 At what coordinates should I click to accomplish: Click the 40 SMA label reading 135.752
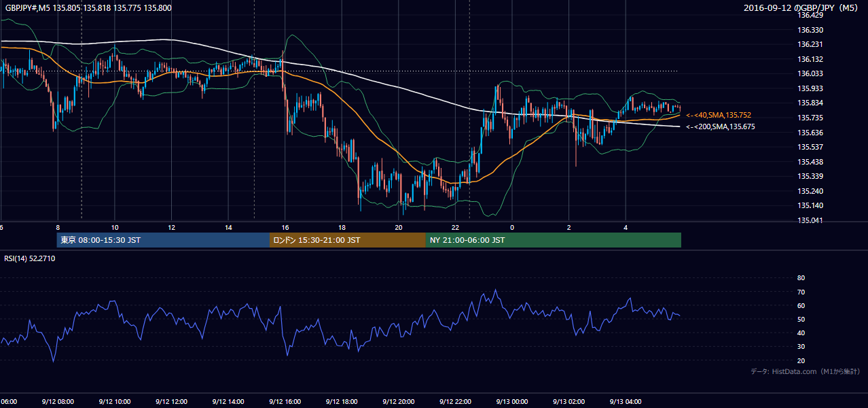tap(719, 115)
